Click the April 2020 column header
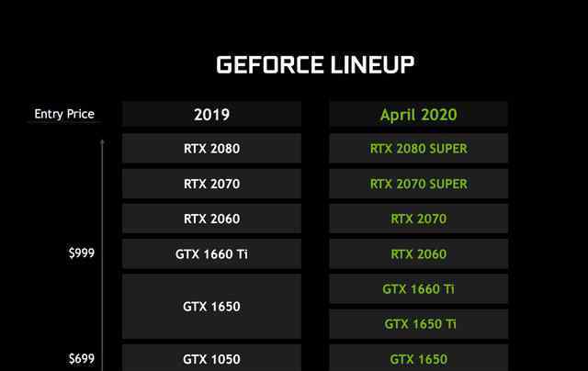The image size is (588, 371). pyautogui.click(x=418, y=115)
